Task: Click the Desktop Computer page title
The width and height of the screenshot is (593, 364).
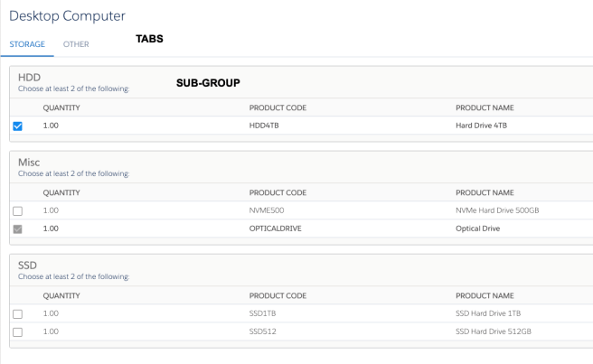Action: (x=67, y=15)
